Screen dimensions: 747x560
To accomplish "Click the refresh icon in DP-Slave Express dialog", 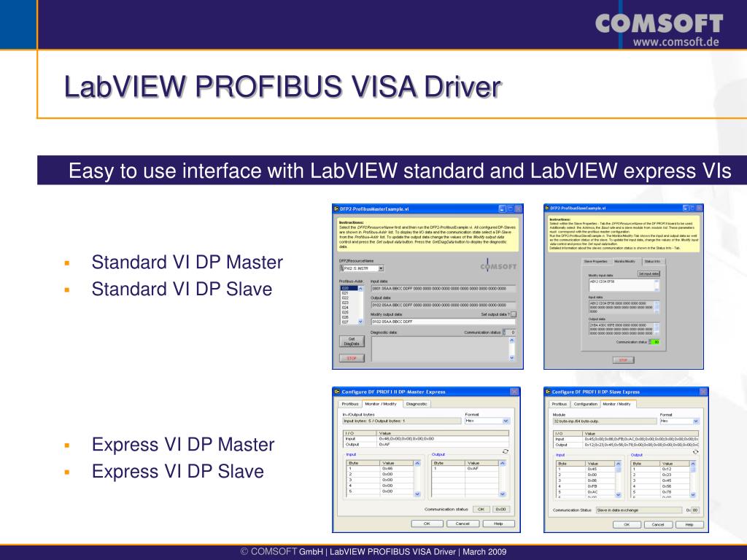I will pos(695,451).
